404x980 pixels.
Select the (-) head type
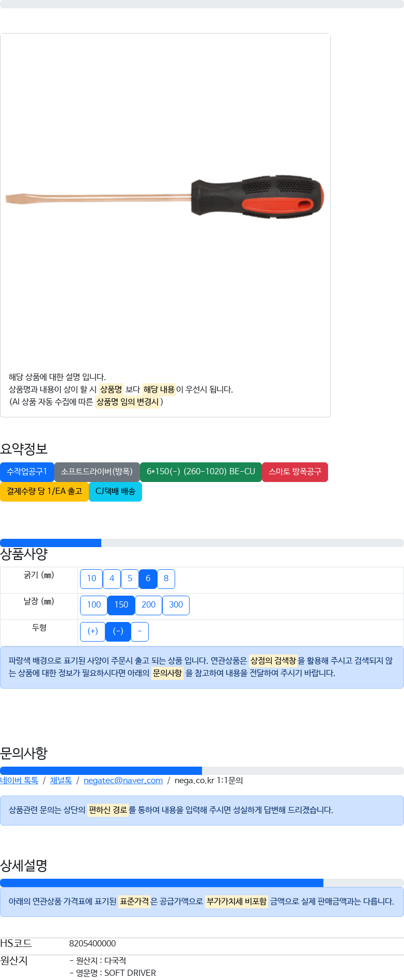click(x=118, y=631)
